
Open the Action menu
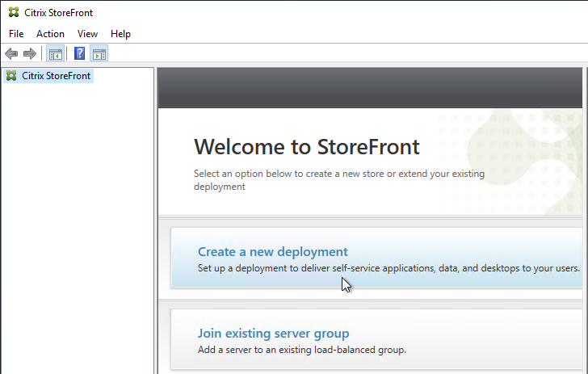click(x=50, y=34)
